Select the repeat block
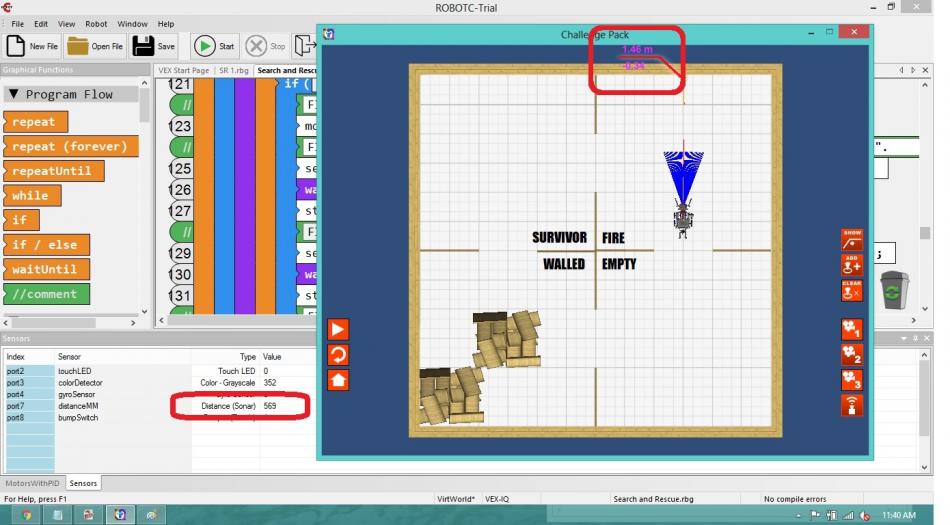950x525 pixels. (35, 122)
